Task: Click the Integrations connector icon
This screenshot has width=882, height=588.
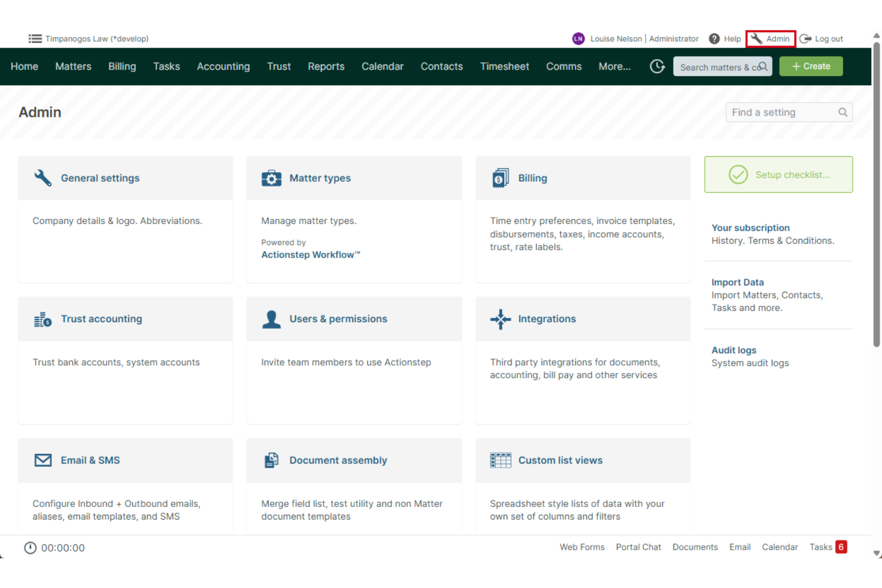Action: pyautogui.click(x=500, y=319)
